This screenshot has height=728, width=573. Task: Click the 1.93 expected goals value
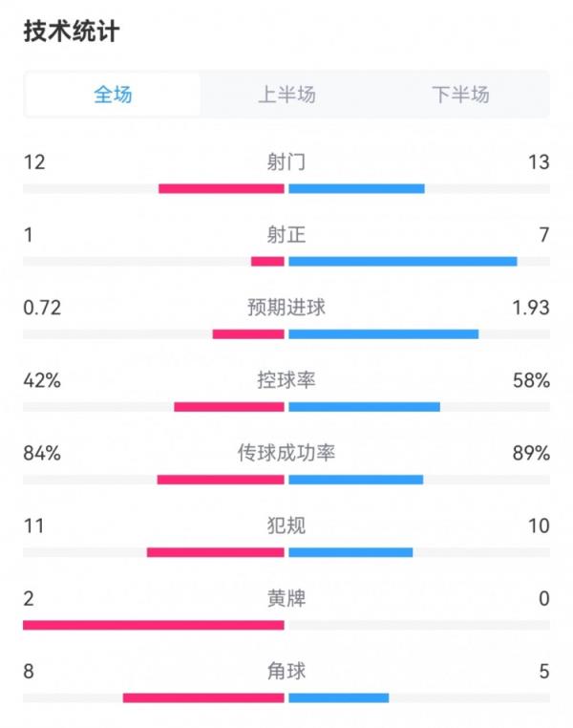coord(532,308)
